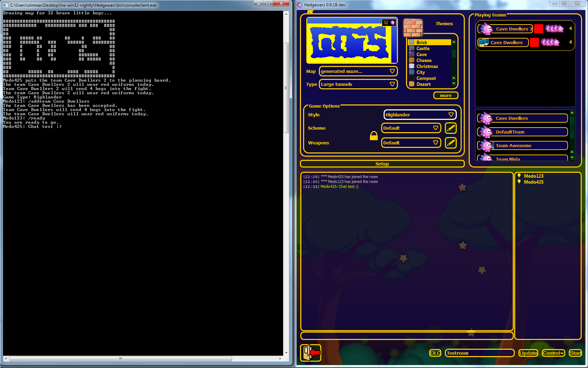The height and width of the screenshot is (368, 588).
Task: Click the Hedgewars title bar icon
Action: tap(300, 5)
